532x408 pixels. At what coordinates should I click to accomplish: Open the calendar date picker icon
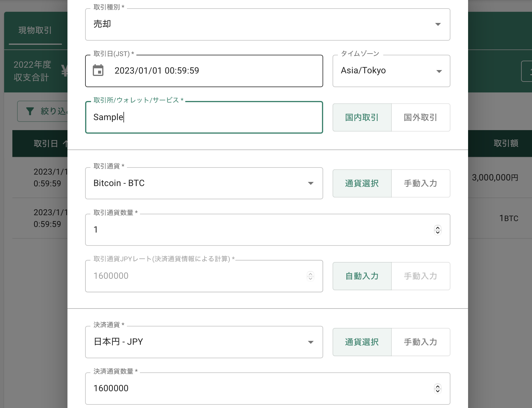[x=98, y=70]
